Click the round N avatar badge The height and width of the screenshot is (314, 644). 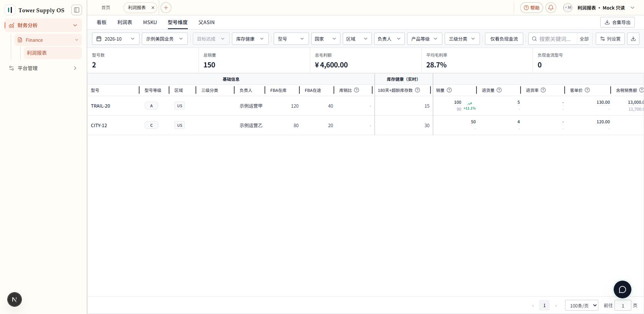(x=15, y=299)
